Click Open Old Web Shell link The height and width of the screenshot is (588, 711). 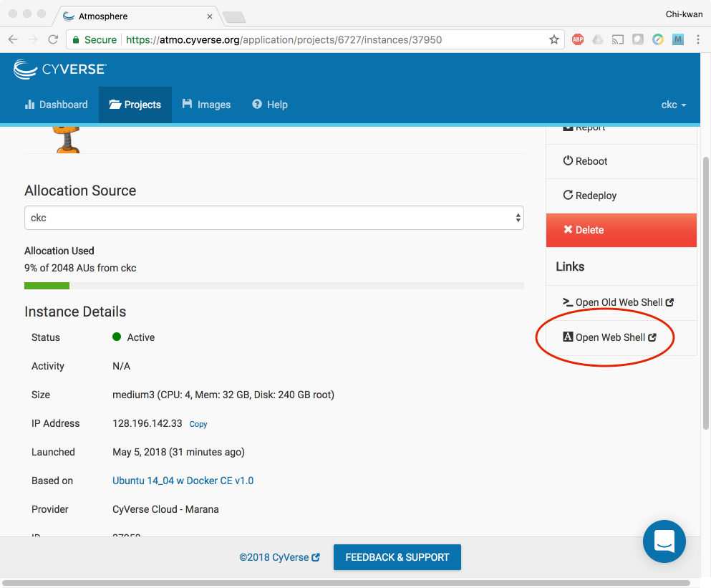click(x=618, y=303)
